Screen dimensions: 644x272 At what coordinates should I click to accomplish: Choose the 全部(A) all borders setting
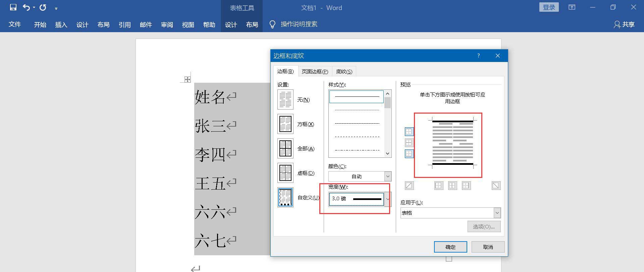(285, 148)
